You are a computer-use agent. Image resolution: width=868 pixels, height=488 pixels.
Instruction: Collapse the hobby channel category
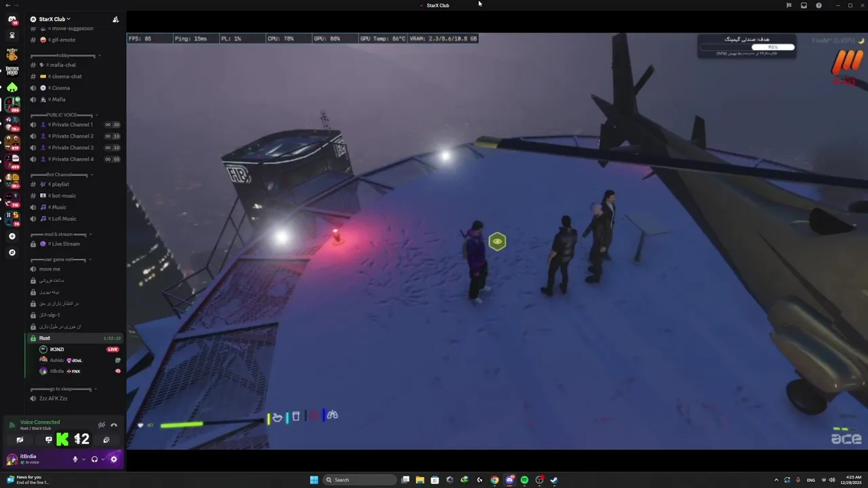pyautogui.click(x=66, y=56)
